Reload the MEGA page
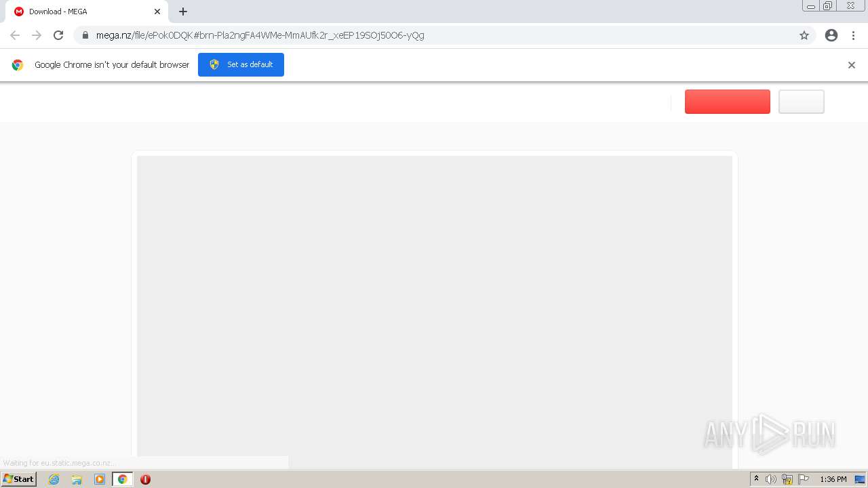This screenshot has width=868, height=488. click(x=58, y=35)
